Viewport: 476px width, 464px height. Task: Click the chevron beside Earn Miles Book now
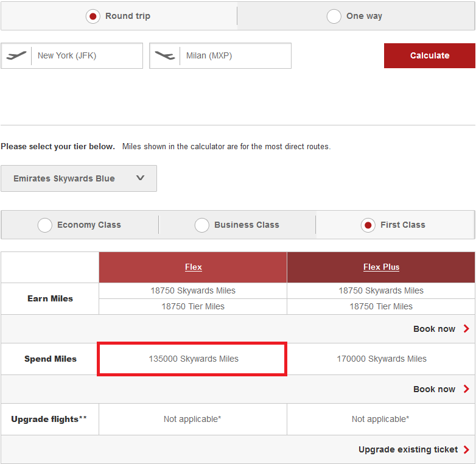click(467, 329)
